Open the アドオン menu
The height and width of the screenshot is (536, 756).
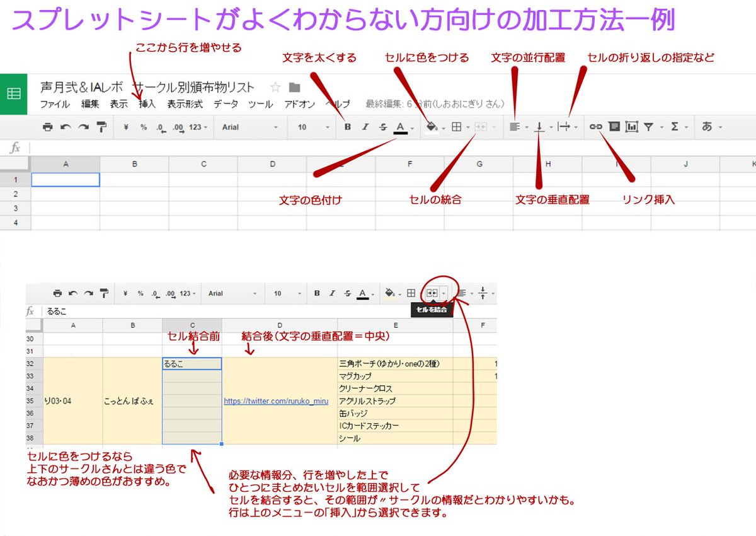pos(299,104)
